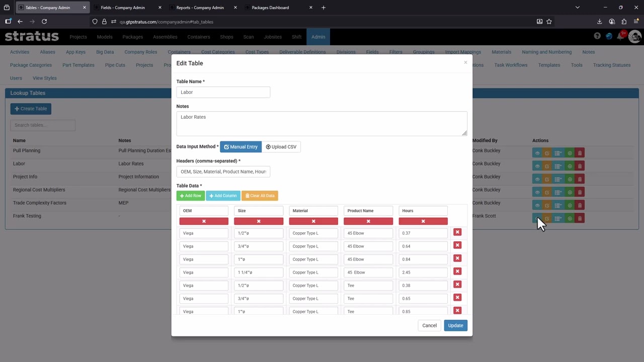Click the Update button
Viewport: 644px width, 362px height.
tap(455, 325)
